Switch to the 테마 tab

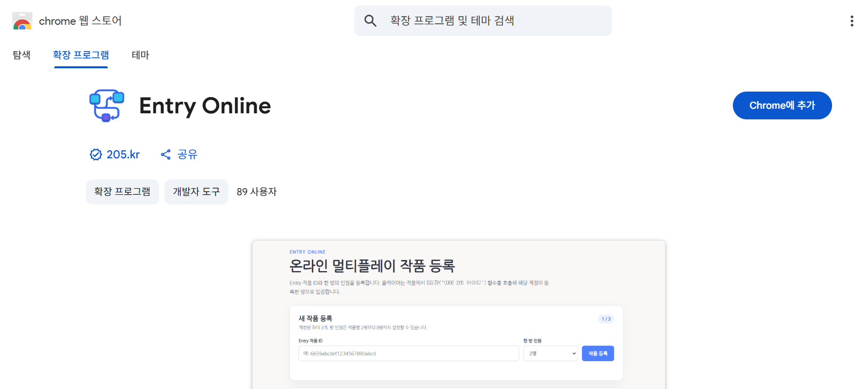[140, 55]
